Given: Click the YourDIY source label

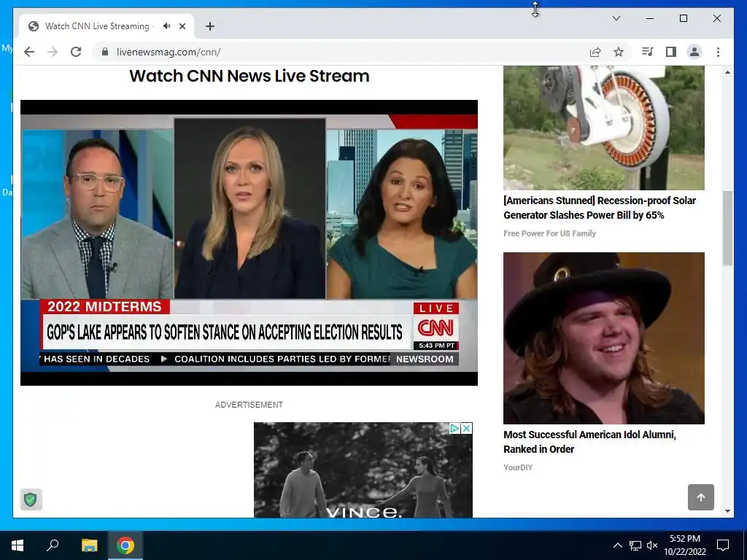Looking at the screenshot, I should click(518, 467).
